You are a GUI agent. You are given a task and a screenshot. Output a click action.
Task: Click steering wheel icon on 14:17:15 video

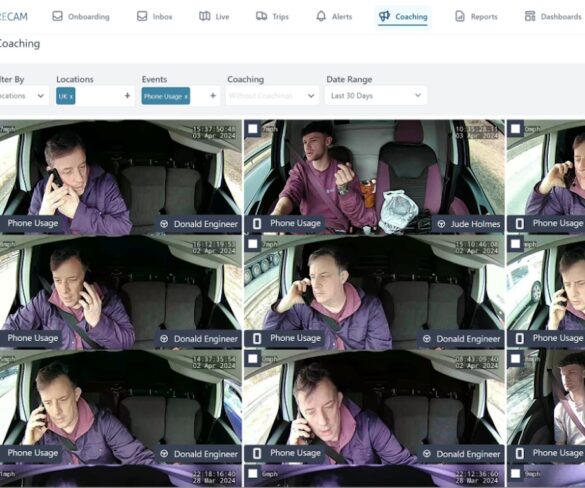[164, 454]
